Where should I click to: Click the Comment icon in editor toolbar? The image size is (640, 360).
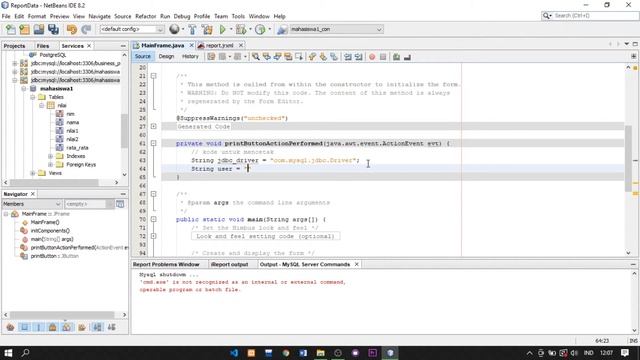click(396, 57)
